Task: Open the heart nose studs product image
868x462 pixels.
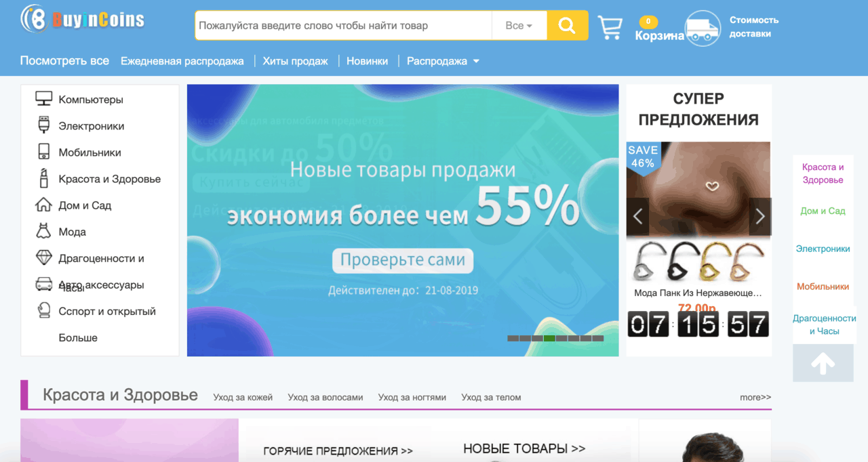Action: (698, 261)
